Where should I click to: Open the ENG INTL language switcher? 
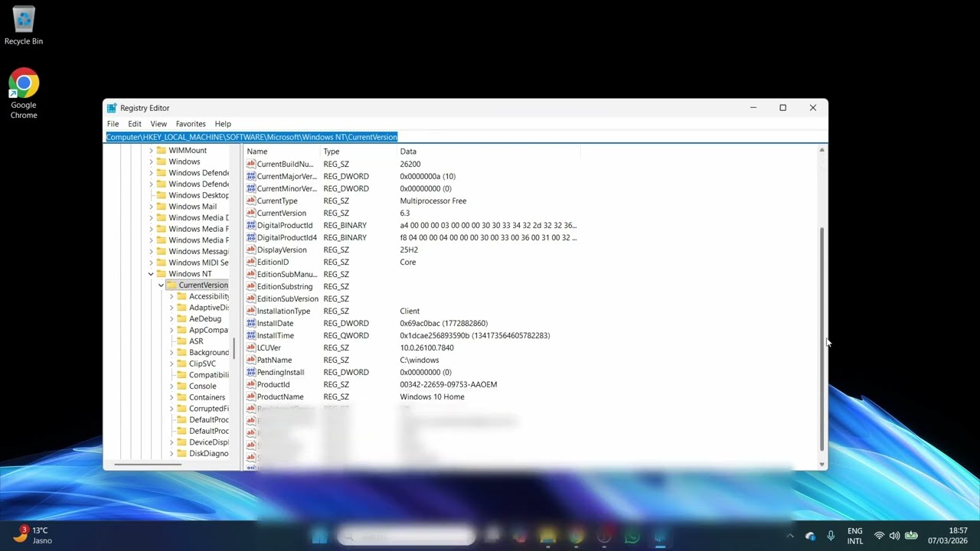tap(854, 536)
